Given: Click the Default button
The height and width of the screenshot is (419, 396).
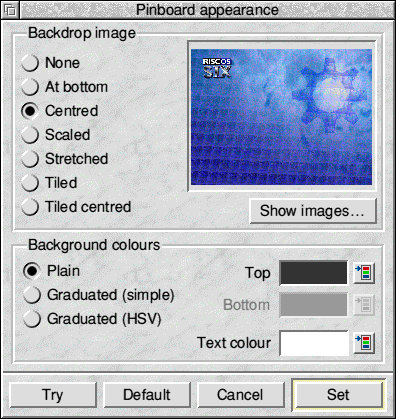Looking at the screenshot, I should [147, 395].
